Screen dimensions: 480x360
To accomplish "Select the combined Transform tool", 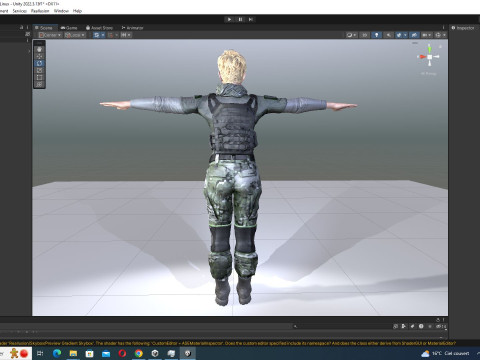I will point(39,84).
